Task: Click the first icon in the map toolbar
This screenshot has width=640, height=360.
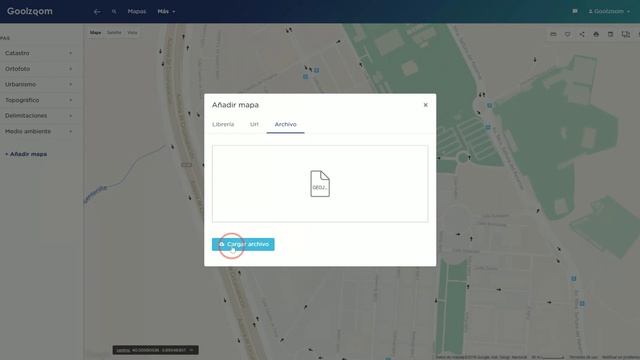Action: (553, 34)
